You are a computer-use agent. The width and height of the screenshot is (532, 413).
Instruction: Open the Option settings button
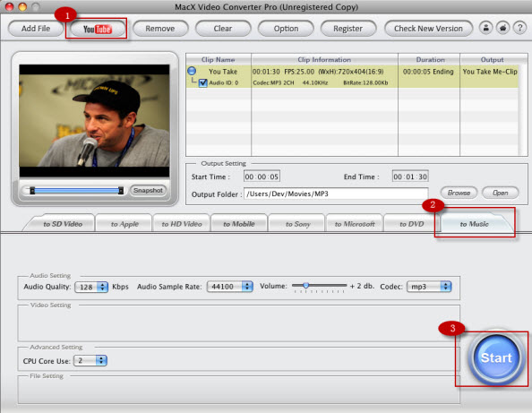pyautogui.click(x=286, y=29)
